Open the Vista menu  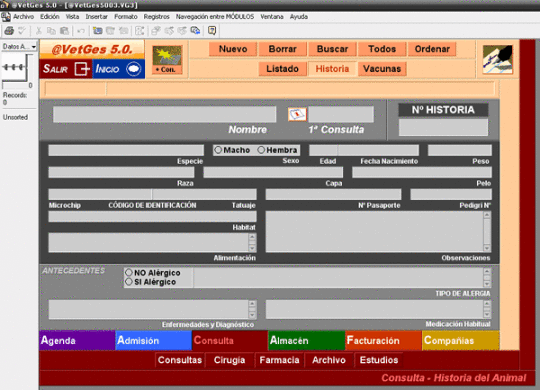72,17
